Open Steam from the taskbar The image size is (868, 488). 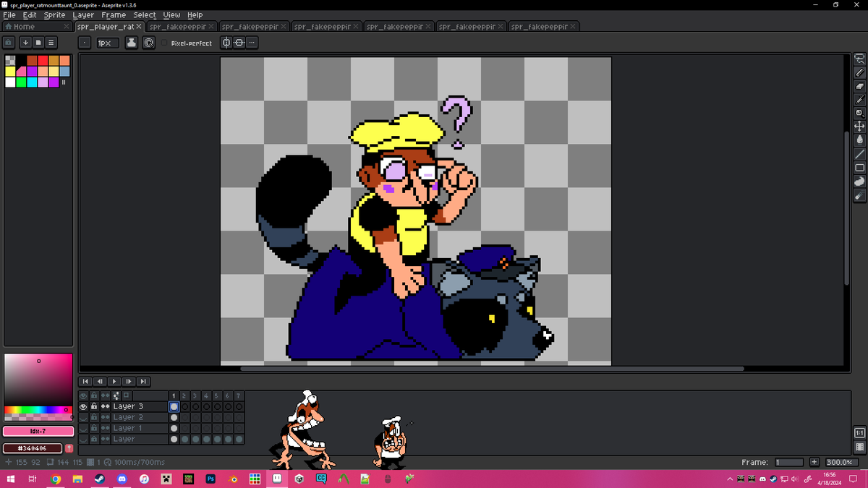[x=99, y=479]
